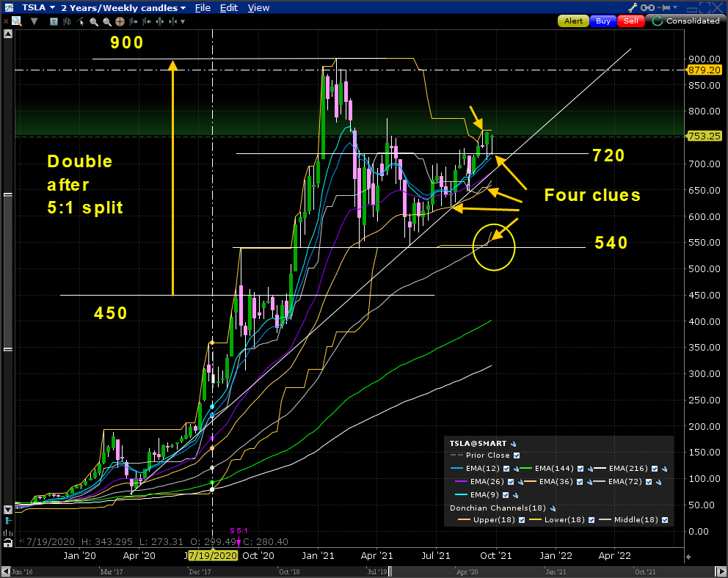Click the pin window icon
The height and width of the screenshot is (578, 728).
[664, 8]
